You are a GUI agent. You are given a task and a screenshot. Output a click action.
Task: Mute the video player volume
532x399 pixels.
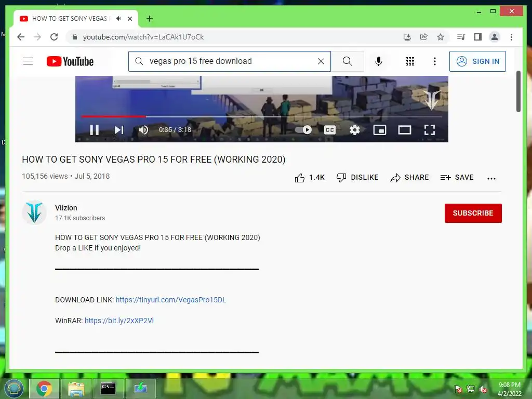(143, 129)
